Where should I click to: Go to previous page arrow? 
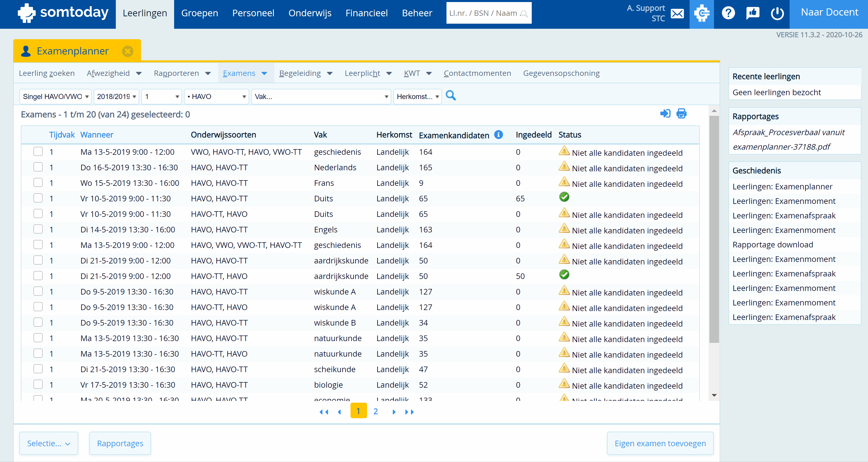[339, 412]
